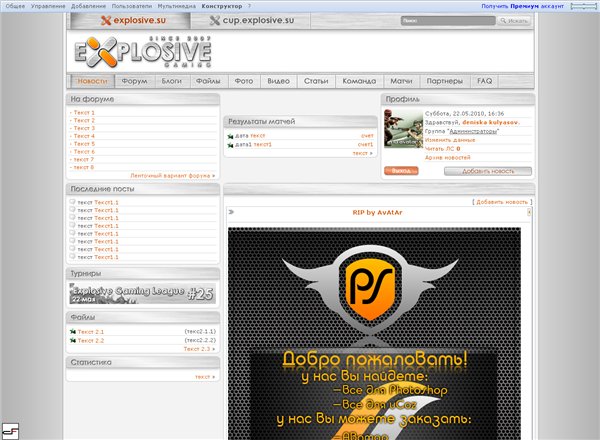Click the PS welcome banner image

coord(374,333)
